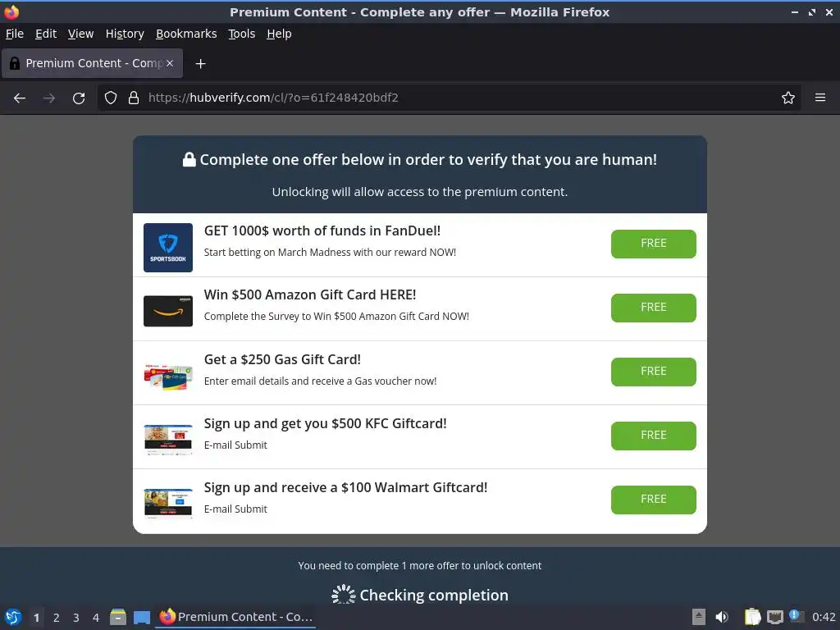Open the Edit menu
The image size is (840, 630).
coord(46,34)
